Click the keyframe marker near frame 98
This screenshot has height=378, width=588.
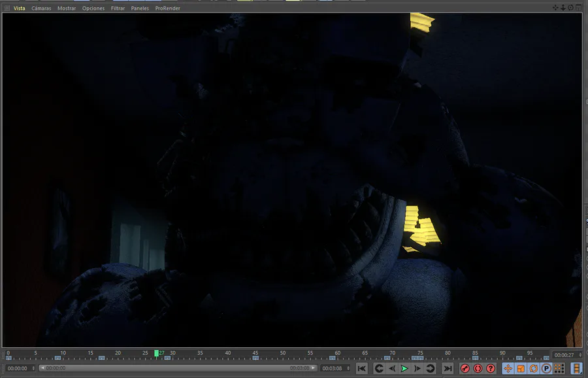(x=546, y=358)
